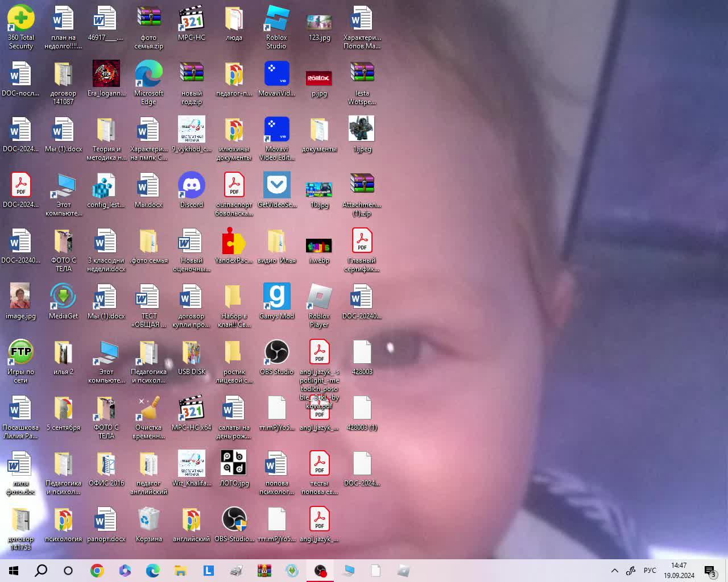The image size is (728, 582).
Task: Launch MPC-HC media player shortcut
Action: 191,23
